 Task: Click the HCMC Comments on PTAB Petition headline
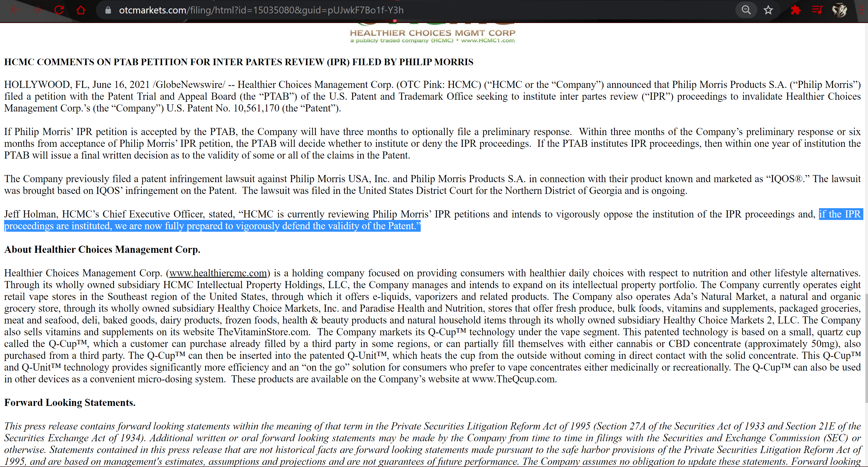[239, 62]
